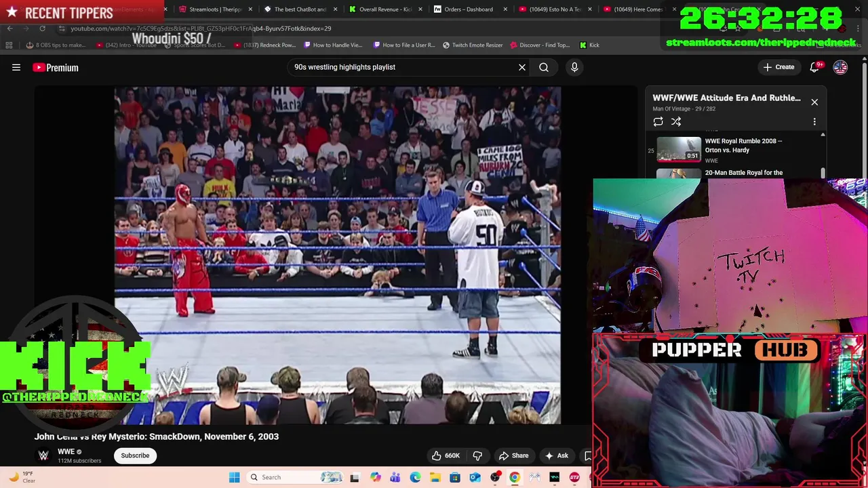This screenshot has height=488, width=868.
Task: Toggle shuffle playlist
Action: 676,122
